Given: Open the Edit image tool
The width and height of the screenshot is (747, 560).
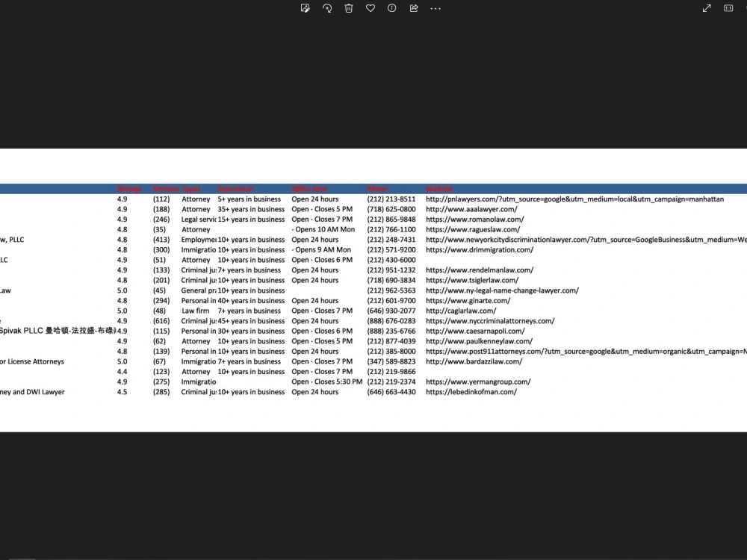Looking at the screenshot, I should click(x=306, y=8).
